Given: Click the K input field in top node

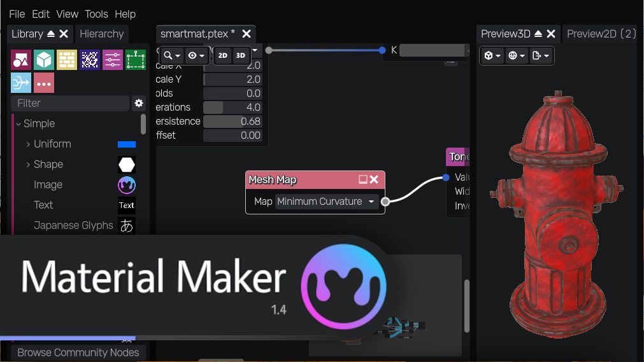Looking at the screenshot, I should point(433,50).
